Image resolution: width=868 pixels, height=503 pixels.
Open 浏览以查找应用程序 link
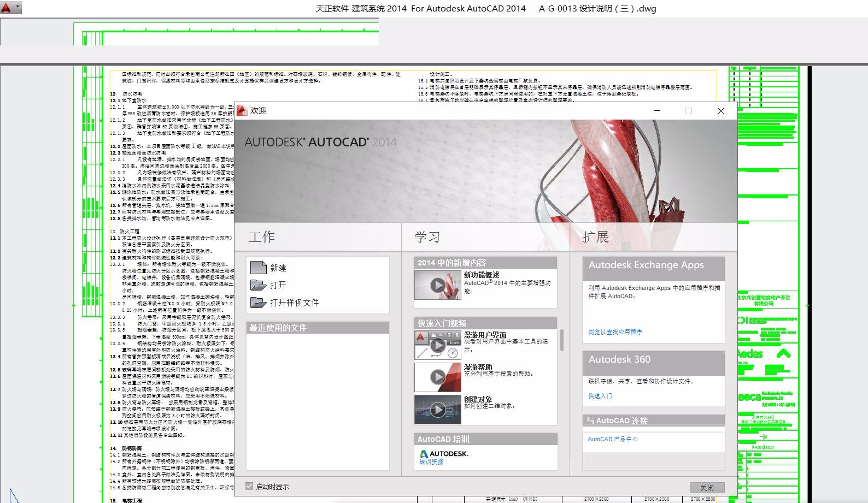tap(615, 332)
